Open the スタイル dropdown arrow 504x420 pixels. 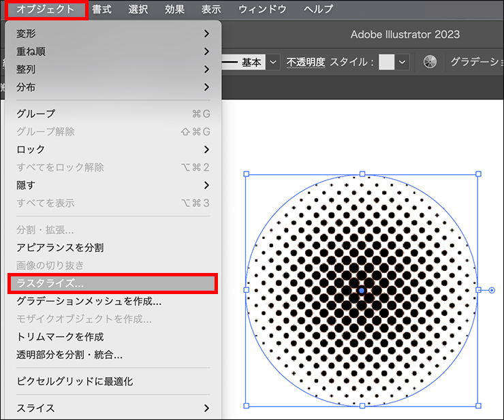[x=403, y=62]
